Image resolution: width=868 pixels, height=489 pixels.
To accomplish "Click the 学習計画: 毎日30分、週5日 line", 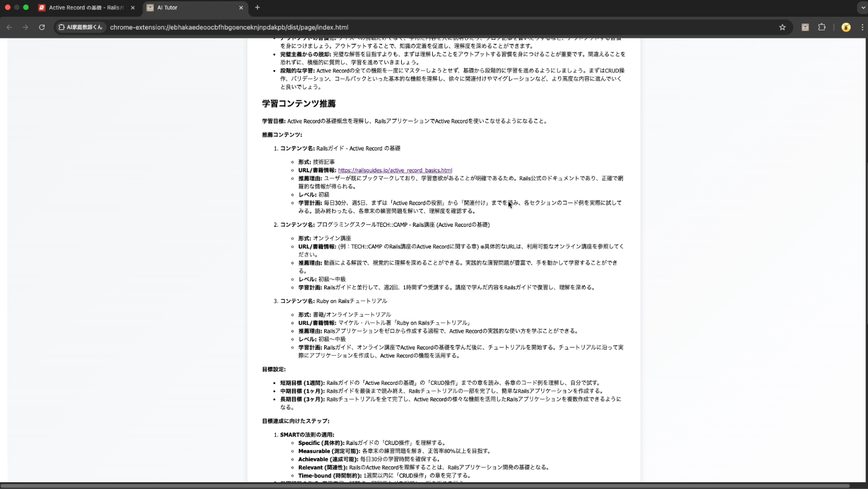I will point(459,207).
